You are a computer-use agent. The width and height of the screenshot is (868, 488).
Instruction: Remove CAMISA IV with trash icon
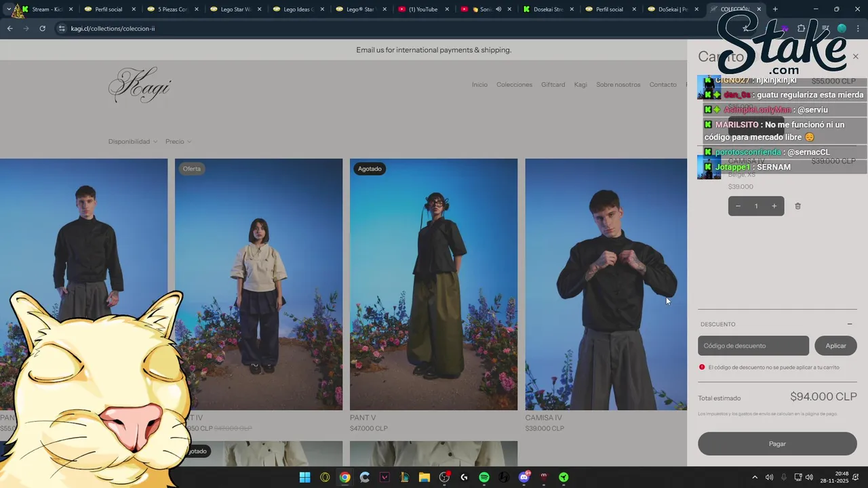point(797,206)
